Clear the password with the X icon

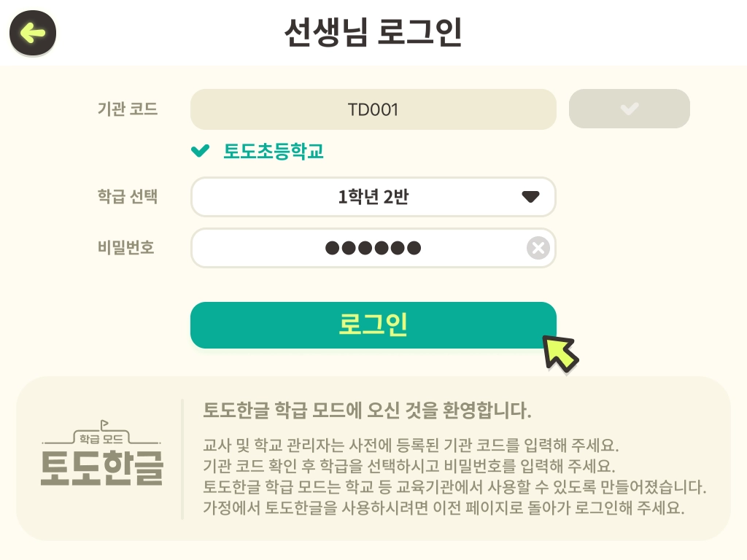[538, 248]
